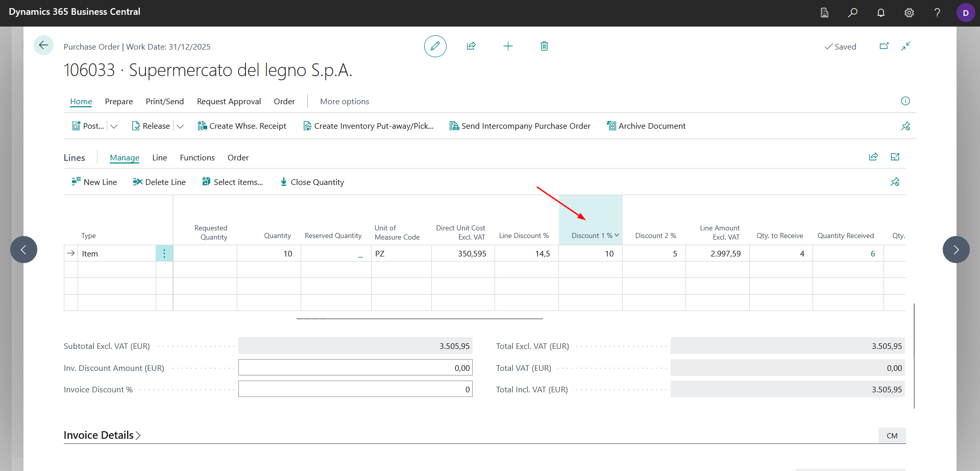Viewport: 980px width, 471px height.
Task: Click the Quantity cell with 10
Action: (269, 254)
